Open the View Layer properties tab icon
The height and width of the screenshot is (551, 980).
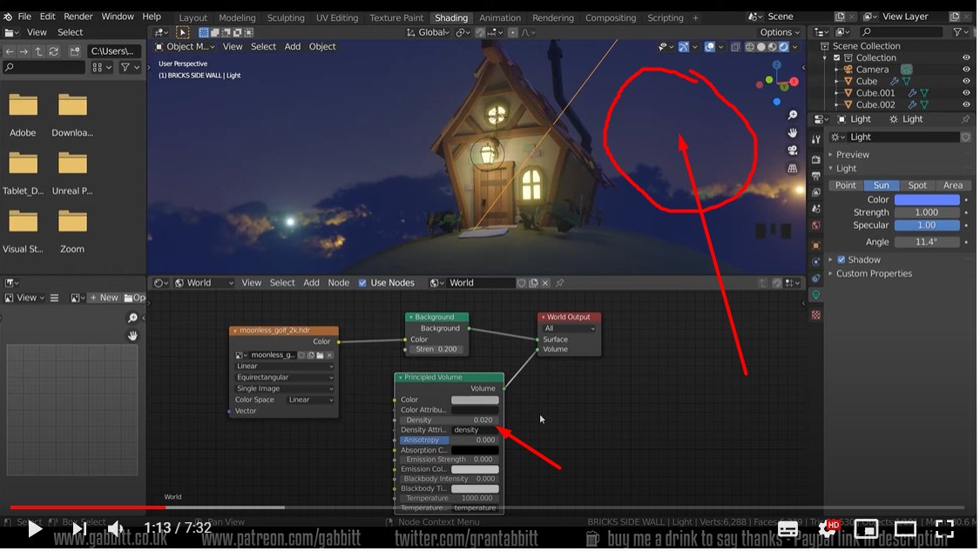click(x=815, y=192)
